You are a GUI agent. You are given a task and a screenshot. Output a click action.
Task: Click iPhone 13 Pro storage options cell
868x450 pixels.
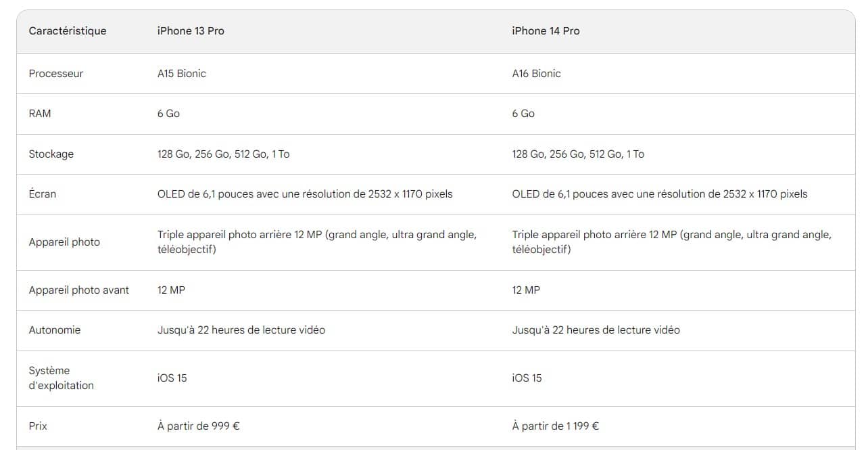(x=223, y=154)
